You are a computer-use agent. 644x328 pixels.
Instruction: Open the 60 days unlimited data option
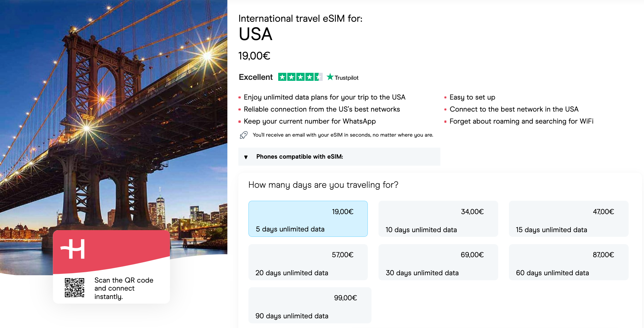[568, 262]
